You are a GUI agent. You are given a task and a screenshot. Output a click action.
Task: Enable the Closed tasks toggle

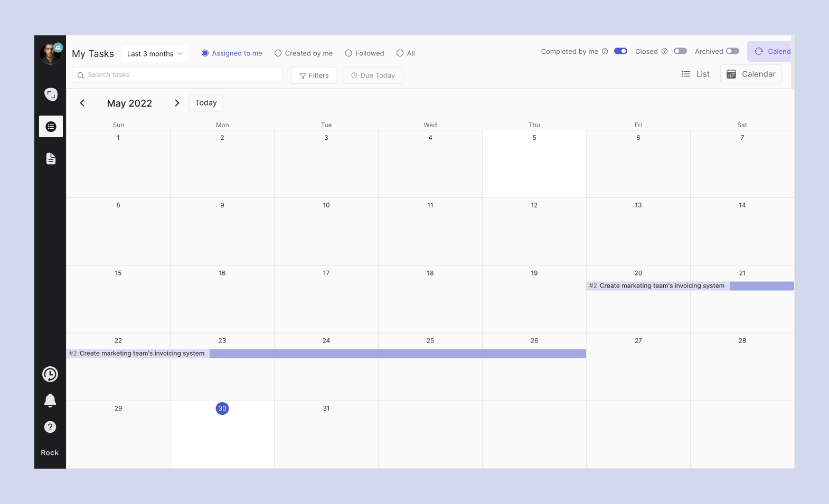click(x=680, y=51)
